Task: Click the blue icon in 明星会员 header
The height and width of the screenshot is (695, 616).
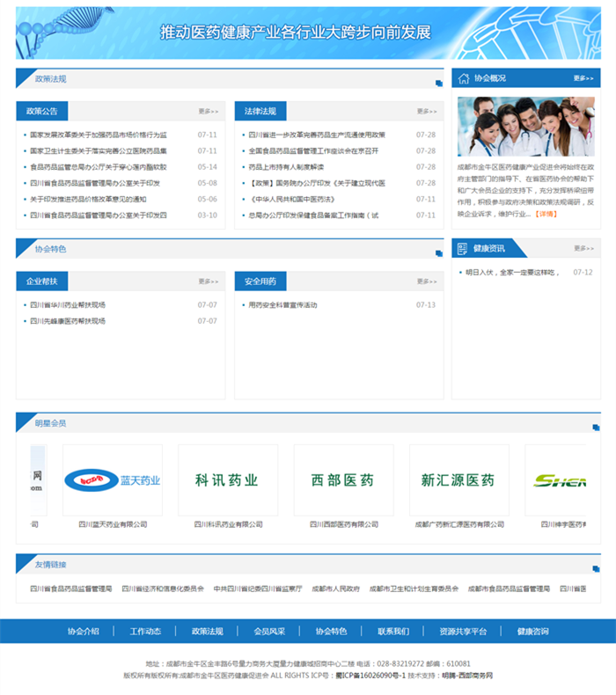Action: [x=596, y=427]
